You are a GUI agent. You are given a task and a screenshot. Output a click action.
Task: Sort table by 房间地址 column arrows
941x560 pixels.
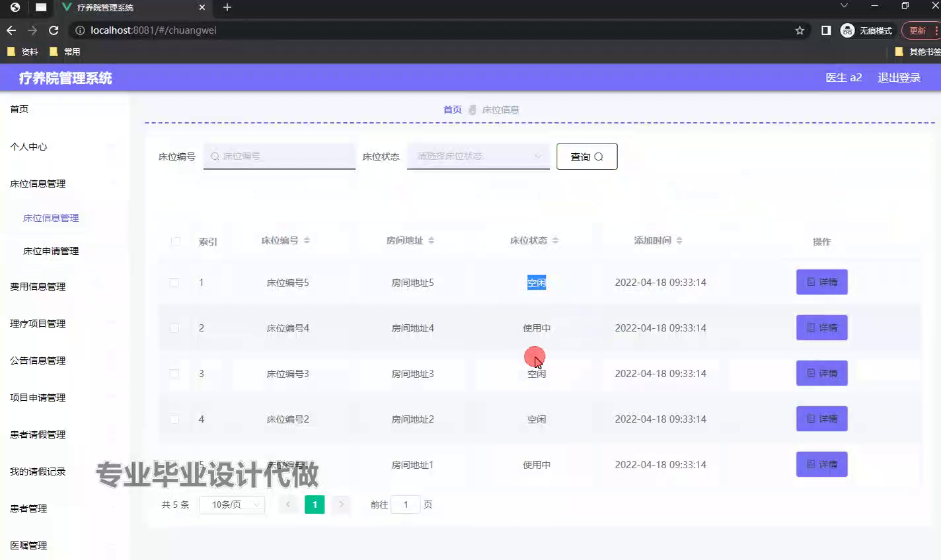pyautogui.click(x=431, y=240)
